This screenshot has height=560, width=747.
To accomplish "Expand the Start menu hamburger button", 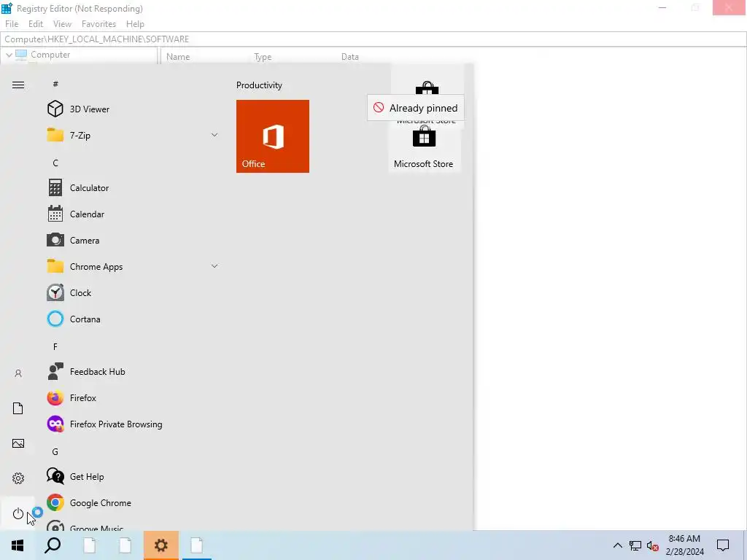I will (x=18, y=85).
